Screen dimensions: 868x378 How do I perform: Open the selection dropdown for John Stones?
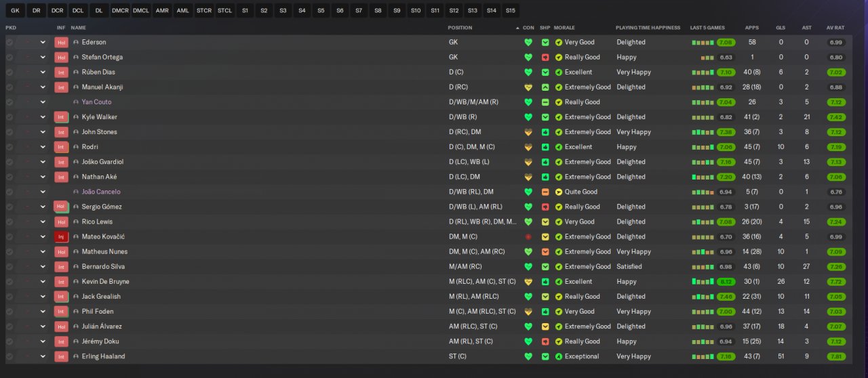pos(43,132)
